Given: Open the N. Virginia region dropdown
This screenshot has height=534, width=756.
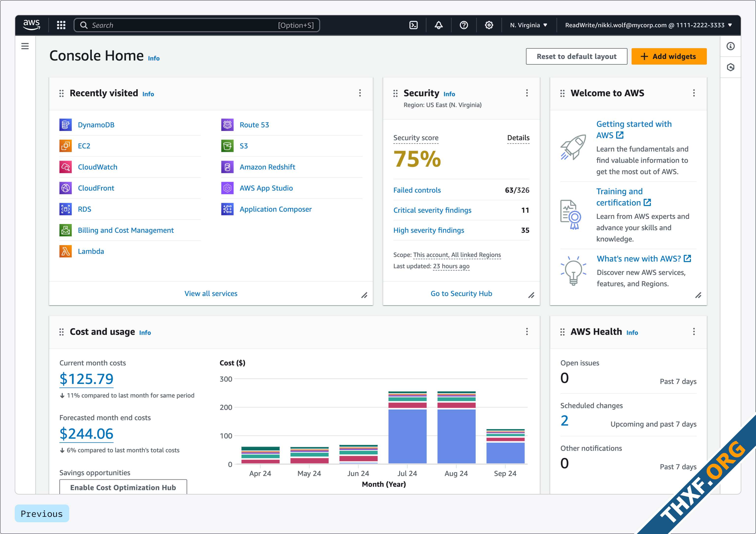Looking at the screenshot, I should coord(529,25).
